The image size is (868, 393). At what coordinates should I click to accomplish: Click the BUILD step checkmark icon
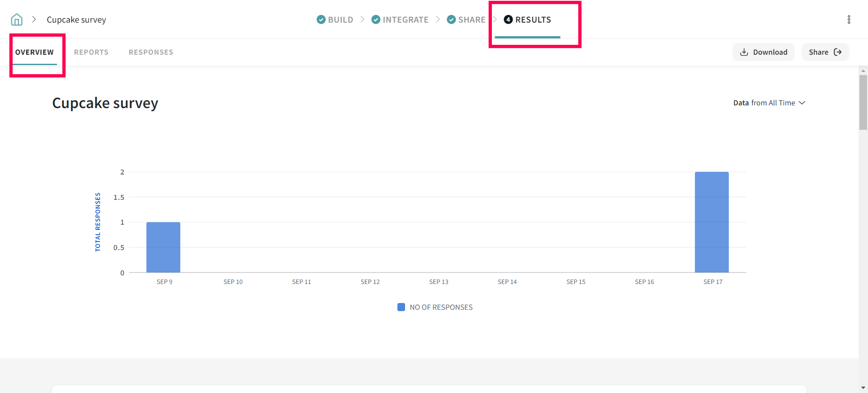click(x=321, y=19)
